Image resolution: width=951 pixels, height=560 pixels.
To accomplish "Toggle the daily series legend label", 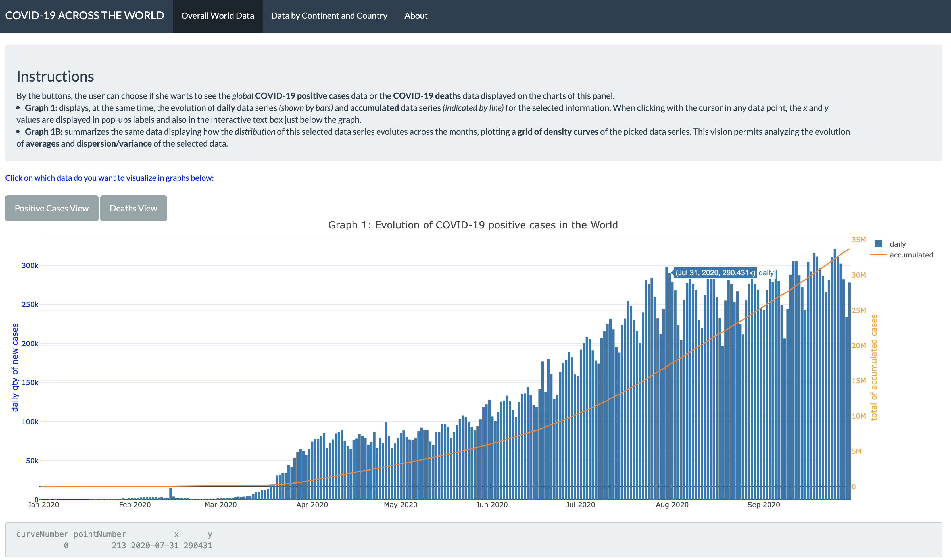I will pos(897,244).
